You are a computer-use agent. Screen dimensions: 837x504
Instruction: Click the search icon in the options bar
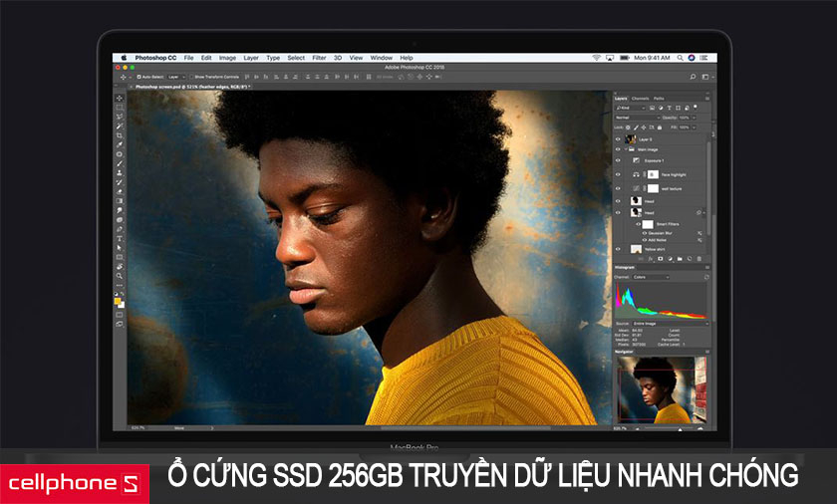[693, 77]
